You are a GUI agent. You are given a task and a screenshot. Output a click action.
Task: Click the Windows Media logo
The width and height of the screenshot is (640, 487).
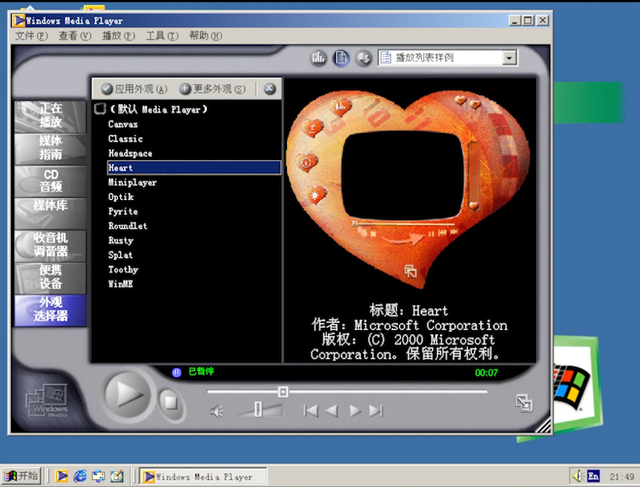pos(47,400)
